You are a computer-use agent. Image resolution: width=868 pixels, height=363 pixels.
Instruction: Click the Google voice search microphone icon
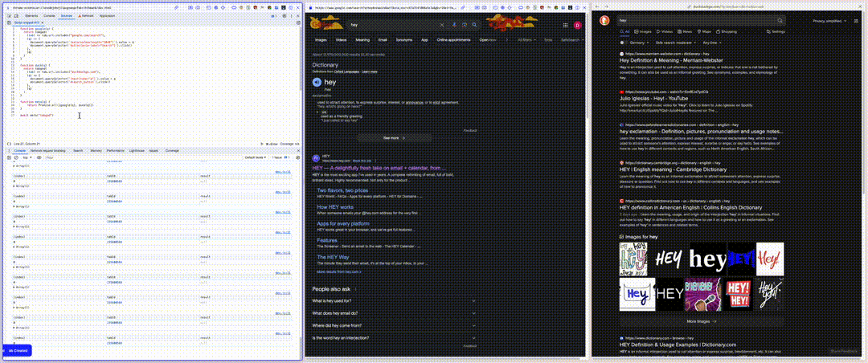[x=454, y=25]
